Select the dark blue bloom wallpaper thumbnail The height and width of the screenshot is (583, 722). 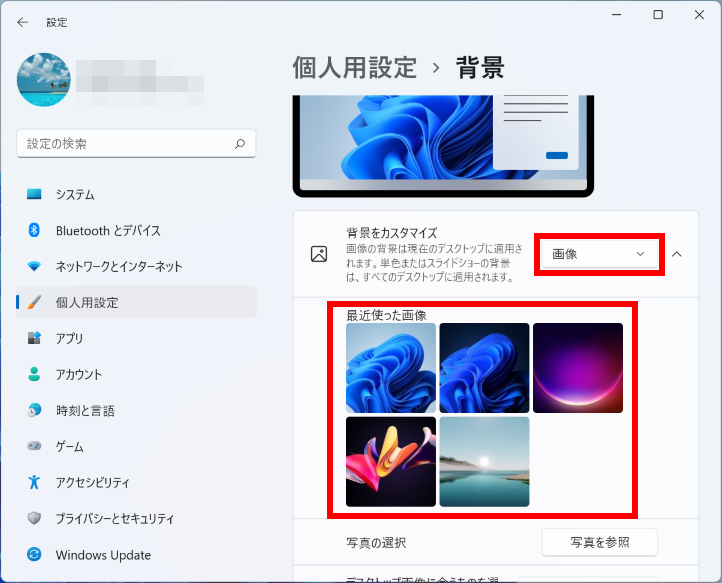click(484, 368)
